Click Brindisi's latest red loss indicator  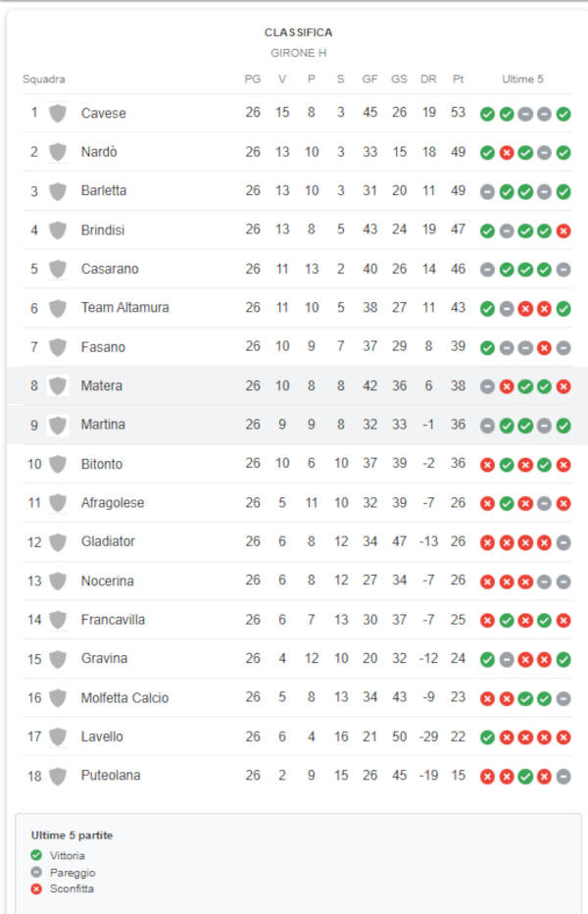(563, 230)
